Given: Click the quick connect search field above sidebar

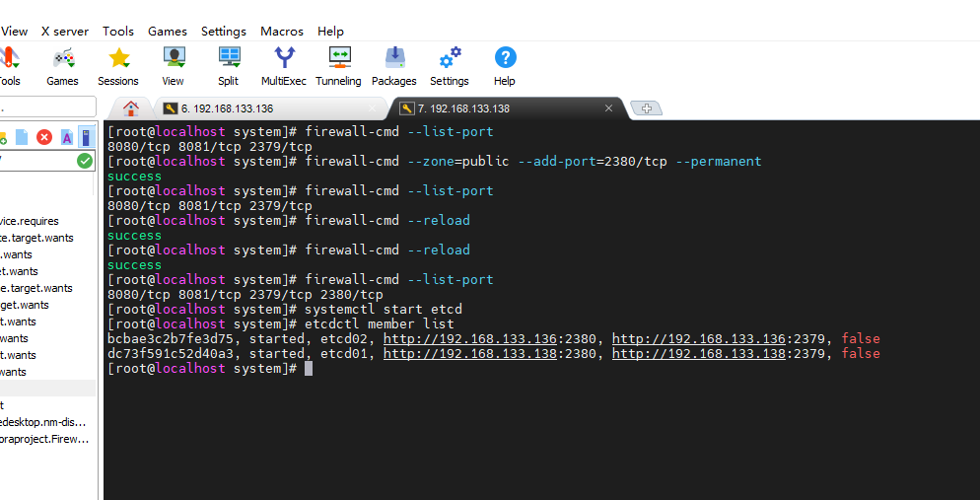Looking at the screenshot, I should 47,107.
